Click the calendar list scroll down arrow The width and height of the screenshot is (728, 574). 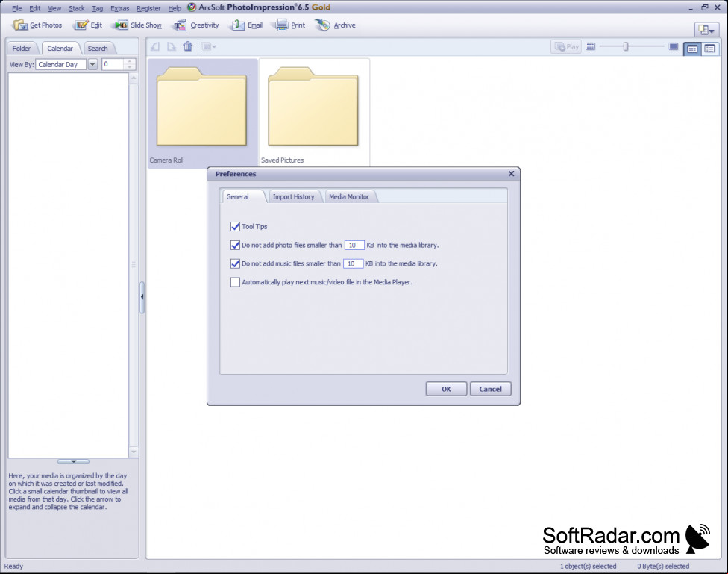tap(134, 452)
